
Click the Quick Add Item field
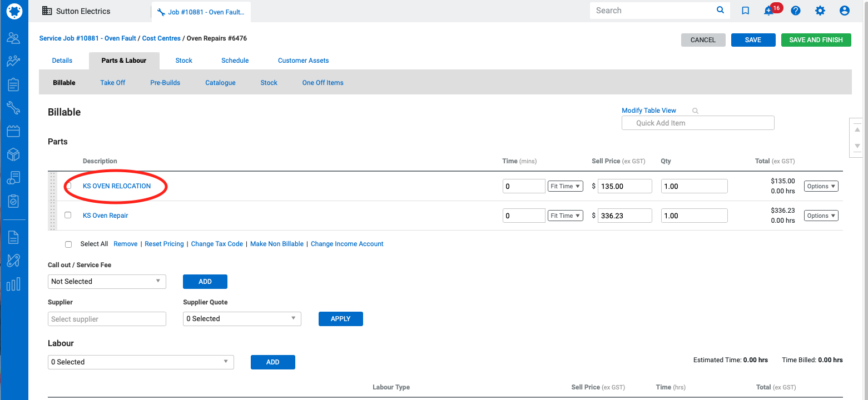(x=698, y=123)
